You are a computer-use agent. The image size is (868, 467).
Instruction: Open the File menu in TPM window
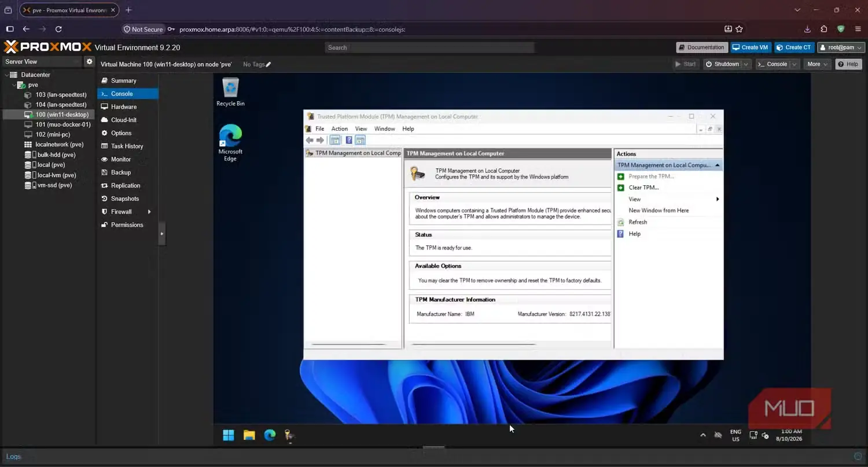[319, 129]
